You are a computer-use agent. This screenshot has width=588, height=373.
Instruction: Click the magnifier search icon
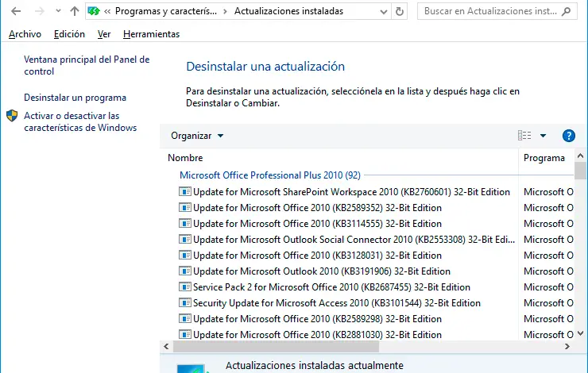click(567, 12)
